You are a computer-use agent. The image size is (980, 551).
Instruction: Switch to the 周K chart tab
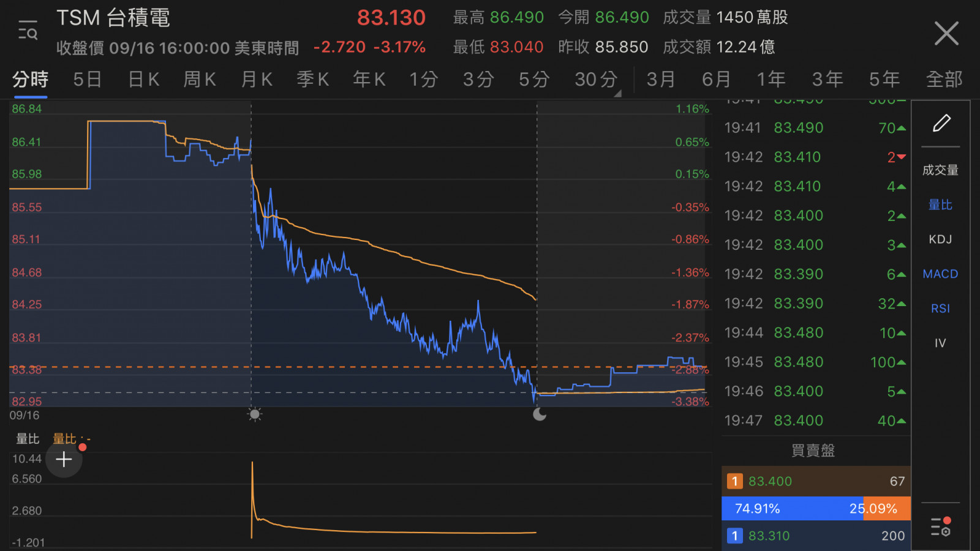pyautogui.click(x=200, y=80)
